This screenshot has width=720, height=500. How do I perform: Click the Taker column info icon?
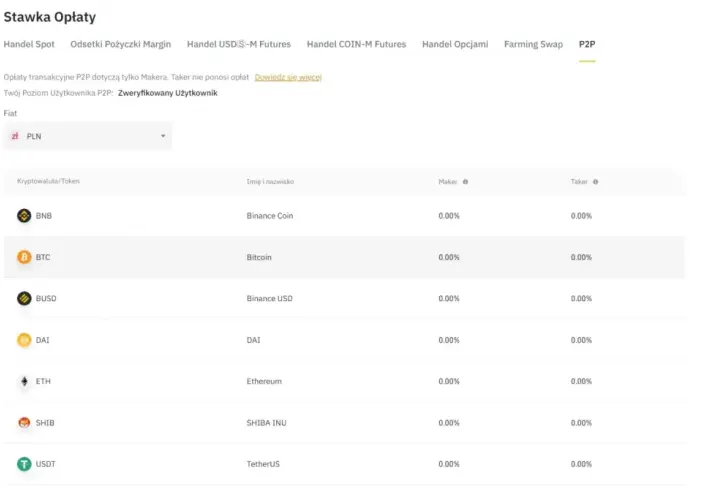tap(596, 182)
